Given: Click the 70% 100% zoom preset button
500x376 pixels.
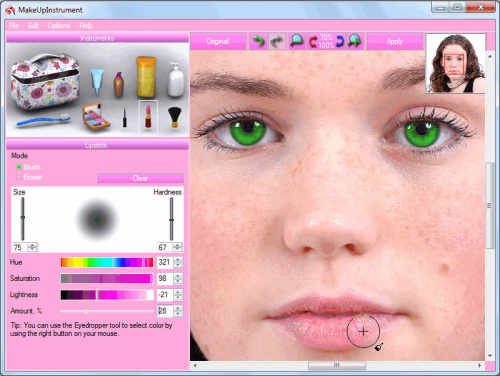Looking at the screenshot, I should tap(326, 41).
